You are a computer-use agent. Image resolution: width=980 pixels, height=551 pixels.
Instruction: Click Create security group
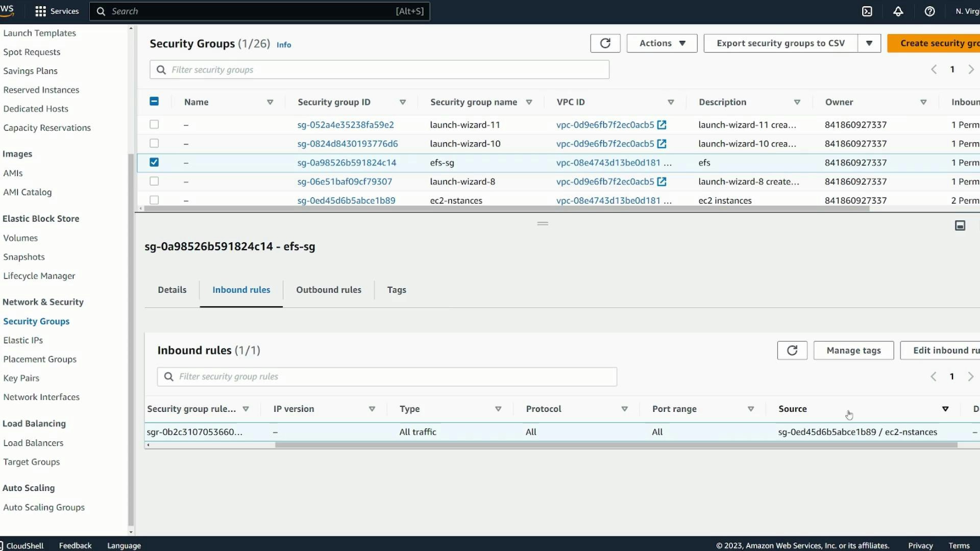945,43
